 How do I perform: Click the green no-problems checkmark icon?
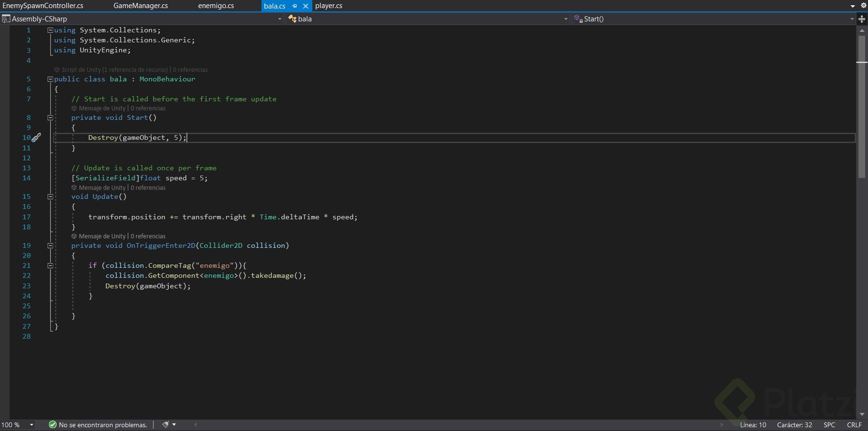click(x=53, y=425)
